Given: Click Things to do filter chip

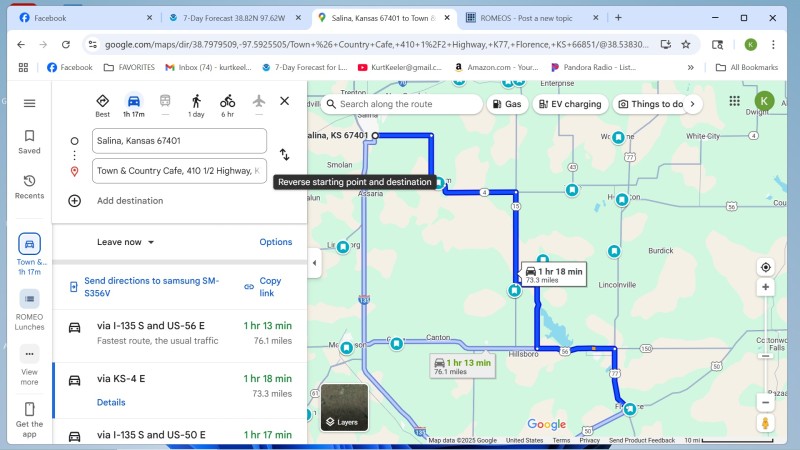Looking at the screenshot, I should [651, 104].
